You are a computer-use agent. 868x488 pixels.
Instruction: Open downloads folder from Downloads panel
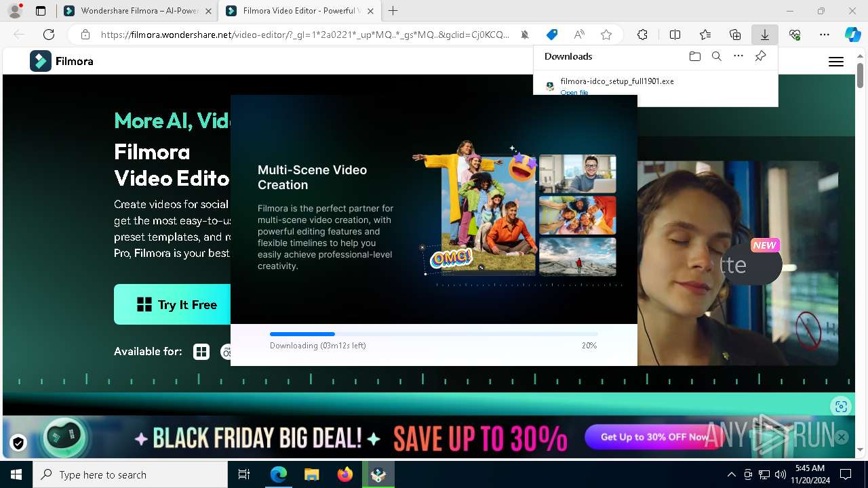click(694, 56)
